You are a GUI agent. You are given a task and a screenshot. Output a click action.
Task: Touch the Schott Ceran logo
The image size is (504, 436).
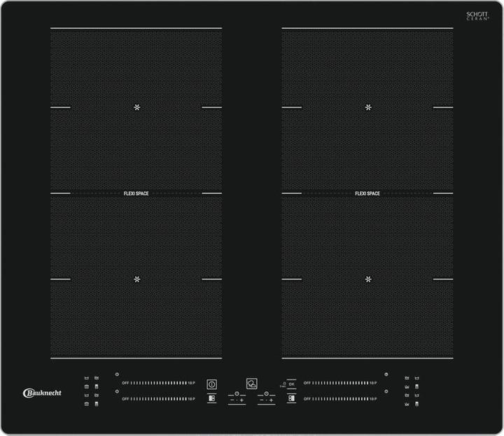coord(477,16)
